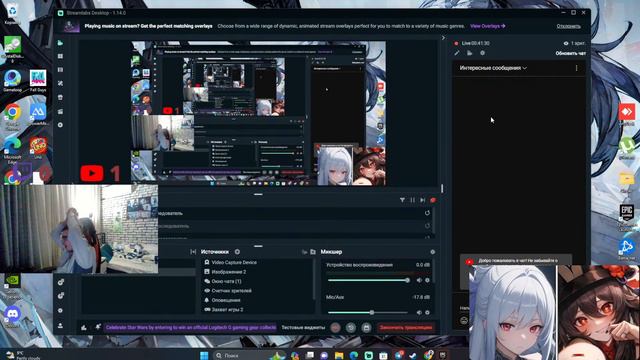Image resolution: width=640 pixels, height=360 pixels.
Task: Open Mic/Aux audio settings gear
Action: pos(427,313)
